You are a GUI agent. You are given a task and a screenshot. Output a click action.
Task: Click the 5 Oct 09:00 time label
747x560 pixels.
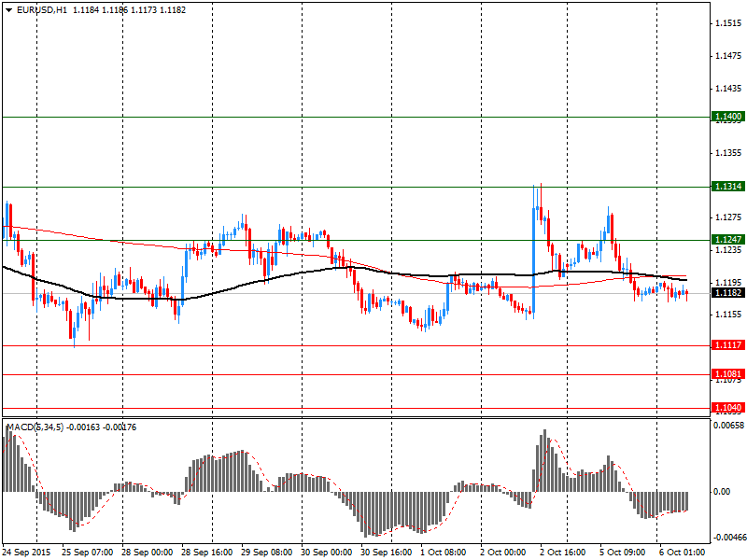pos(623,553)
